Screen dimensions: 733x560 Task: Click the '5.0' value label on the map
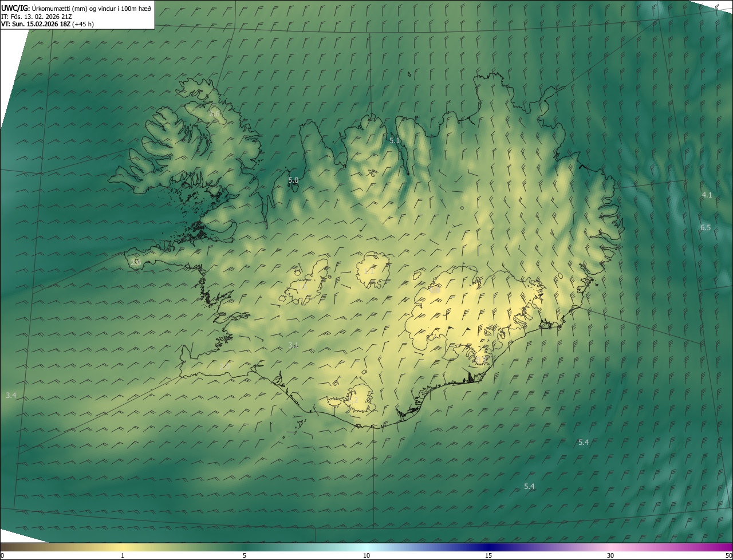click(293, 180)
